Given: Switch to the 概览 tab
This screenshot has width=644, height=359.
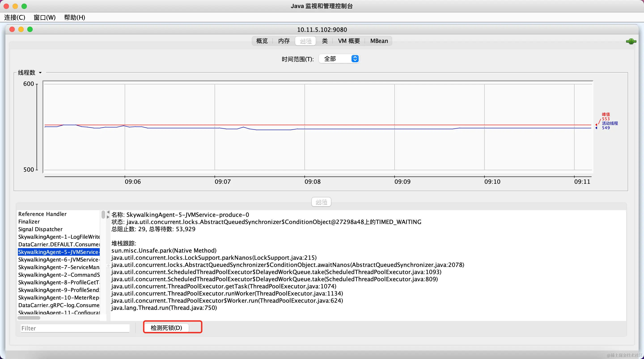Looking at the screenshot, I should 262,41.
